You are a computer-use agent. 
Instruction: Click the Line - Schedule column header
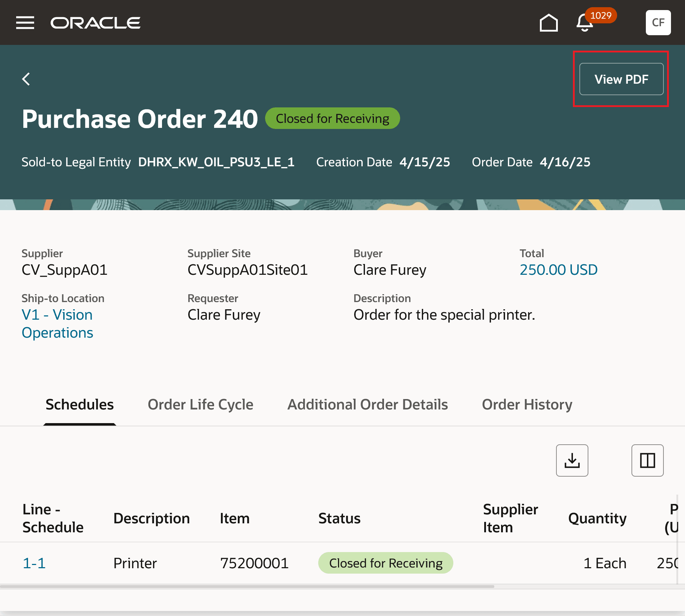pyautogui.click(x=53, y=518)
